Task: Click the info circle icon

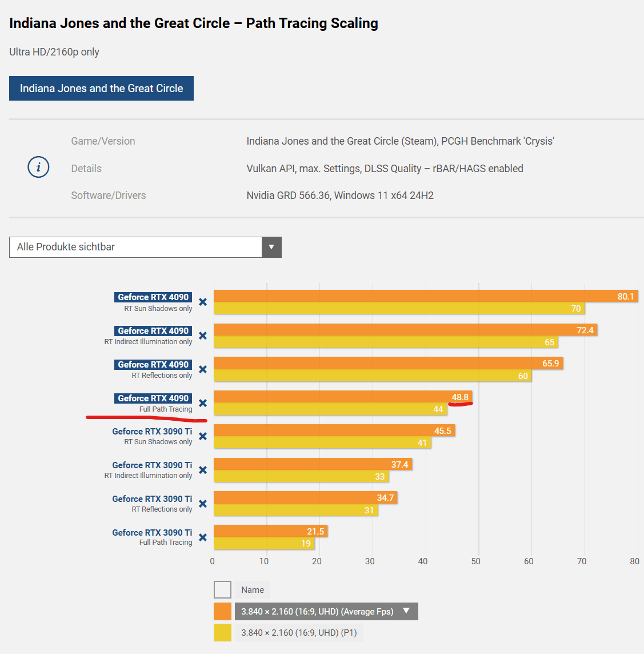Action: tap(38, 168)
